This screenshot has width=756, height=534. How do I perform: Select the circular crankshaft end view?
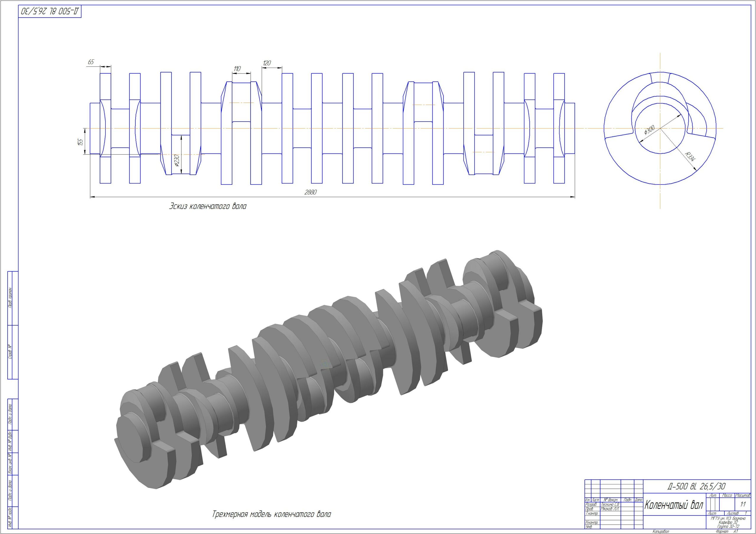click(660, 128)
